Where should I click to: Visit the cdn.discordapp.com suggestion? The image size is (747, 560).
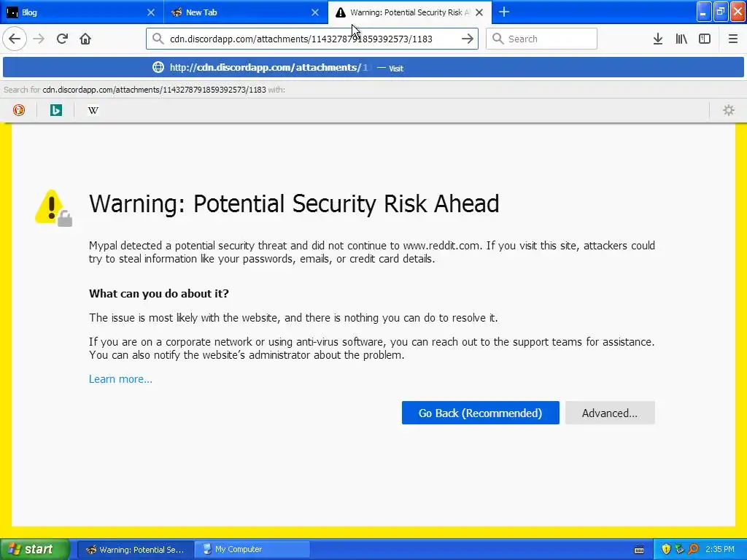pos(373,68)
